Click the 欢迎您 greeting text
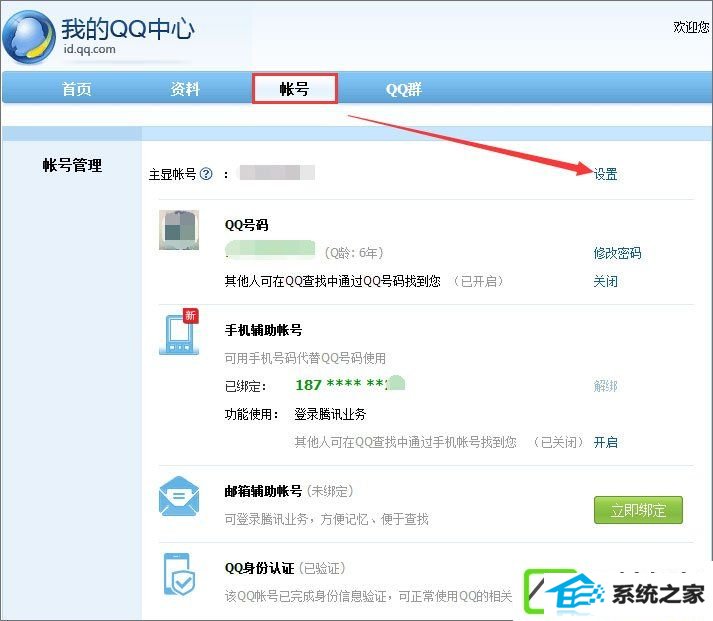 [692, 26]
